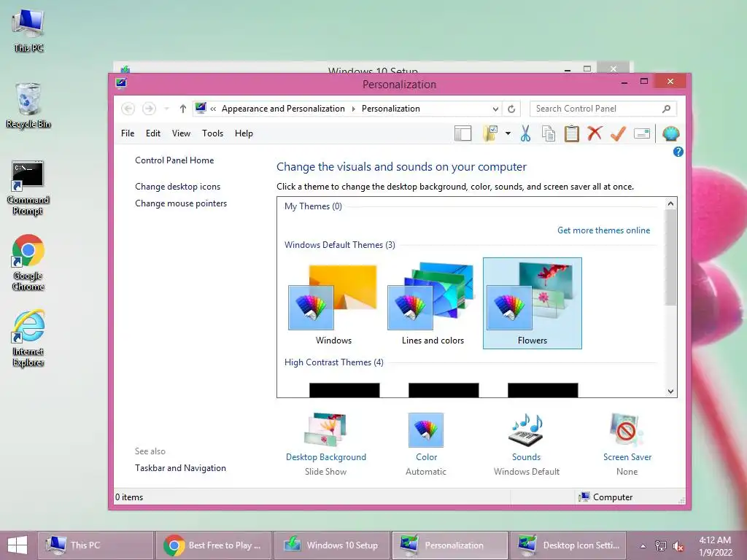The height and width of the screenshot is (560, 747).
Task: Toggle the preview pane layout icon
Action: point(462,134)
